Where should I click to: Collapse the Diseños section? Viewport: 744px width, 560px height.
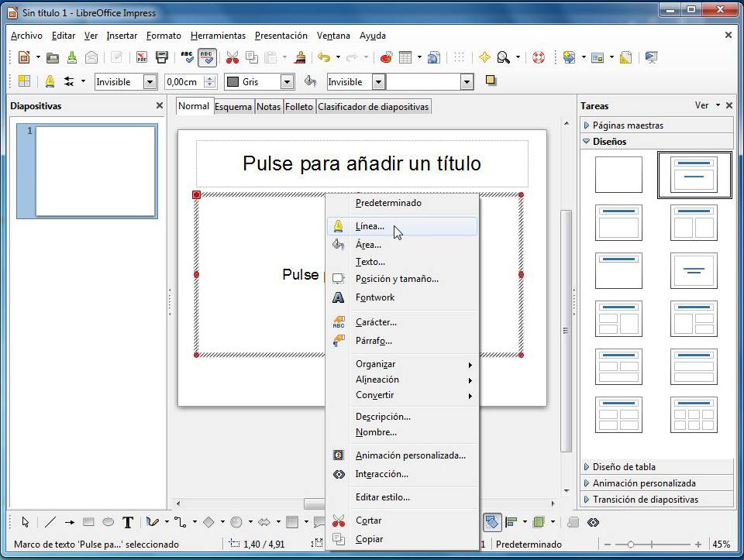(657, 141)
